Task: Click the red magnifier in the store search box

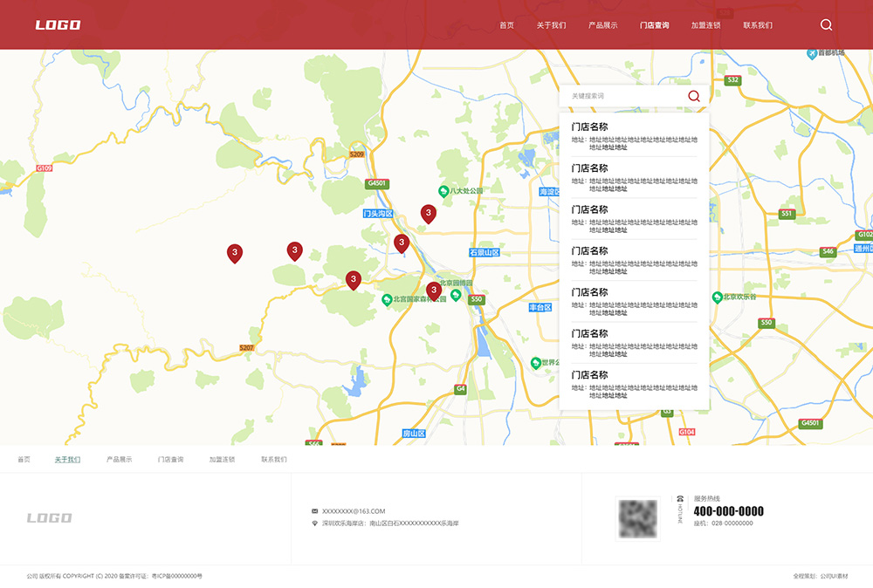Action: click(694, 96)
